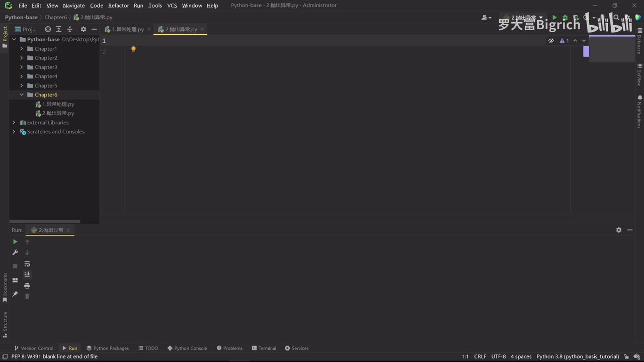Click the yellow light bulb in editor

point(133,49)
